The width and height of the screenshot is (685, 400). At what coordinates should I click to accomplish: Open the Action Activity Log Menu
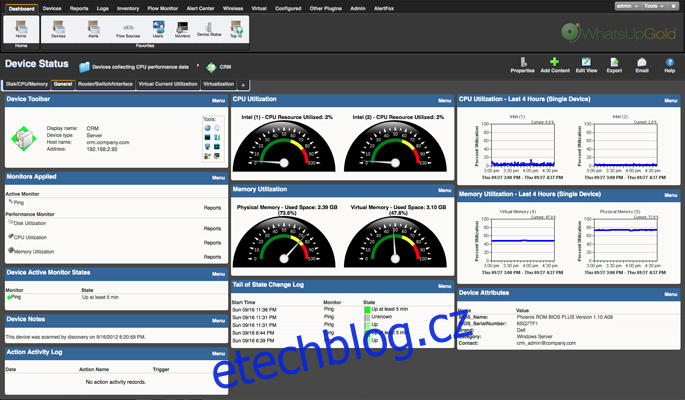point(218,353)
